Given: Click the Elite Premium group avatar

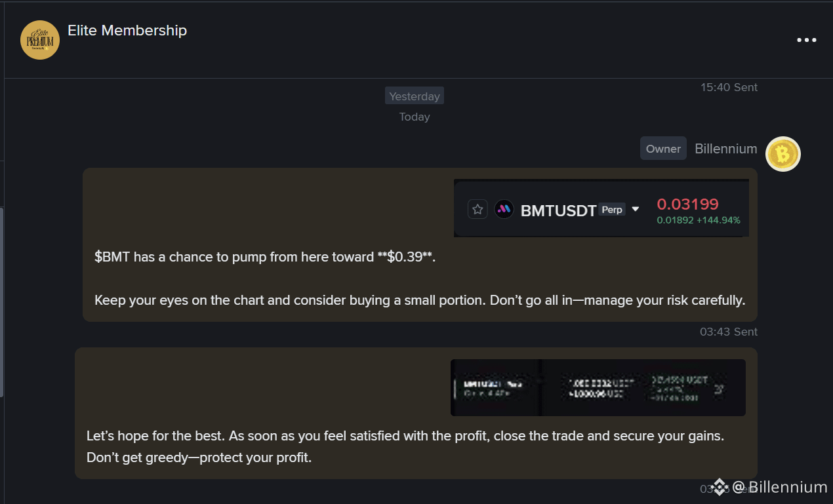Looking at the screenshot, I should click(x=40, y=40).
